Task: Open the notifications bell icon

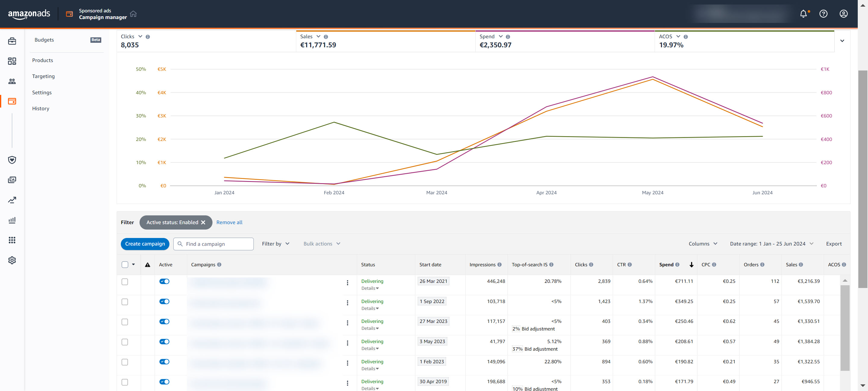Action: 803,14
